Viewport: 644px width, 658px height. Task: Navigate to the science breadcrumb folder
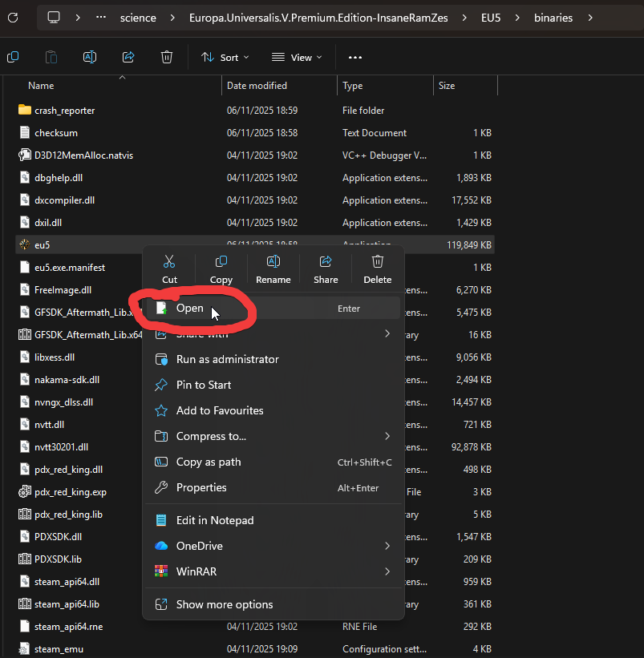tap(138, 18)
